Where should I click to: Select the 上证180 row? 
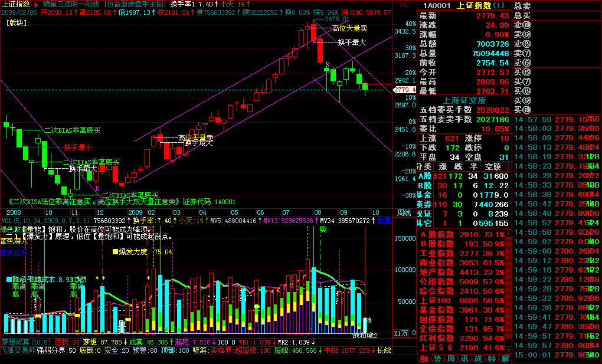(x=462, y=300)
